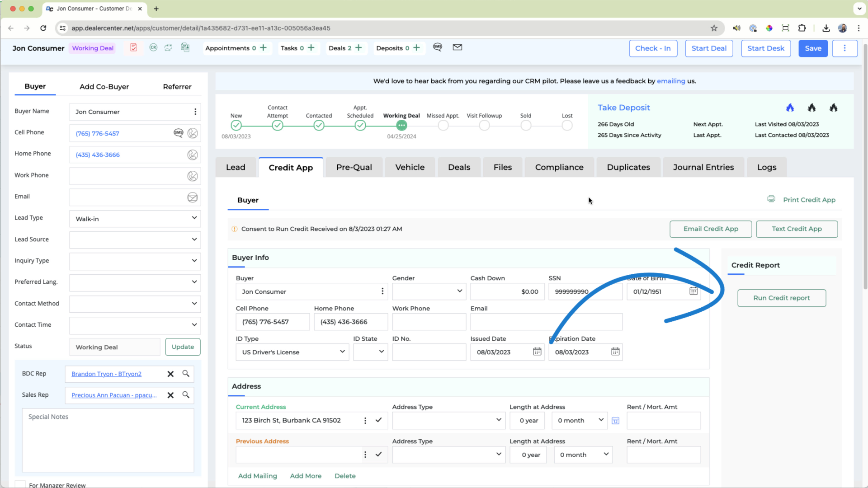Expand the Lead Type dropdown
The image size is (868, 488).
135,219
